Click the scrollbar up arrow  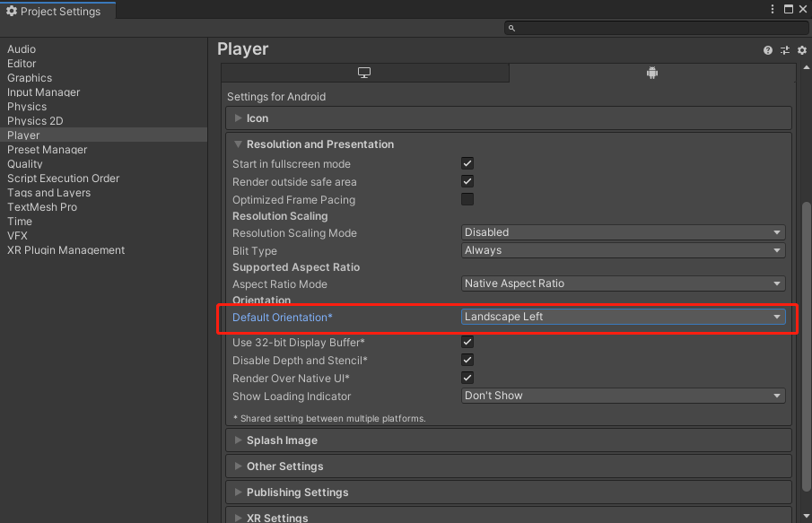806,67
